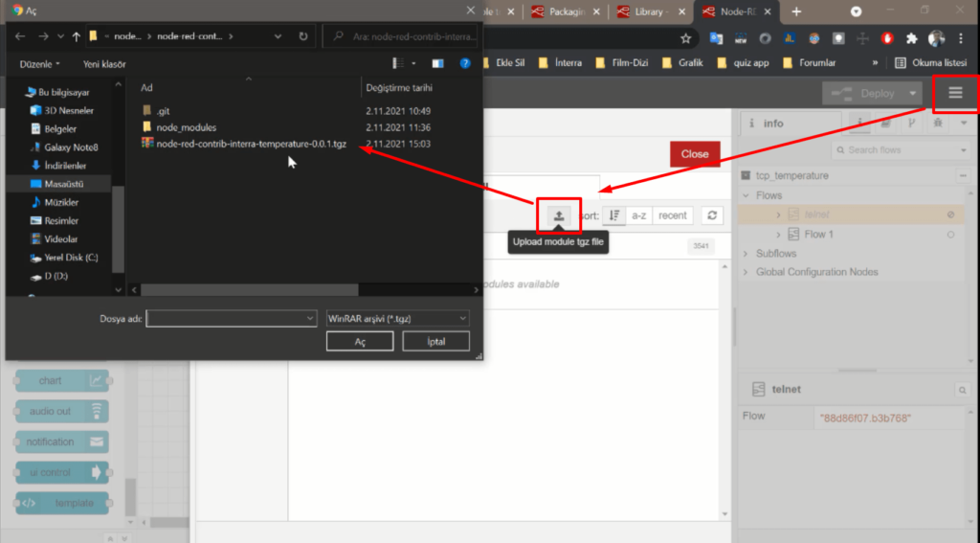980x543 pixels.
Task: Open the Deploy options dropdown arrow
Action: click(912, 93)
